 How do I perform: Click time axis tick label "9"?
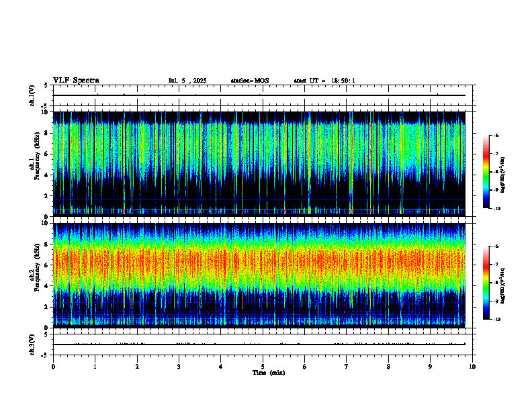pos(430,367)
